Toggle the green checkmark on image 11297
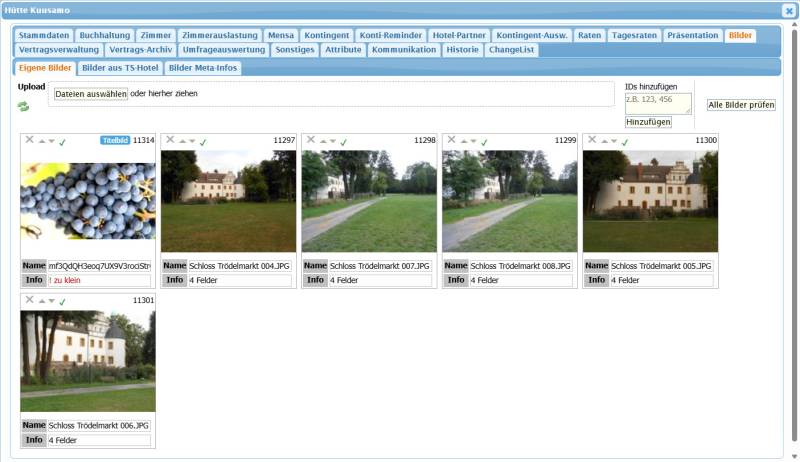Screen dimensions: 800x462 [x=203, y=142]
